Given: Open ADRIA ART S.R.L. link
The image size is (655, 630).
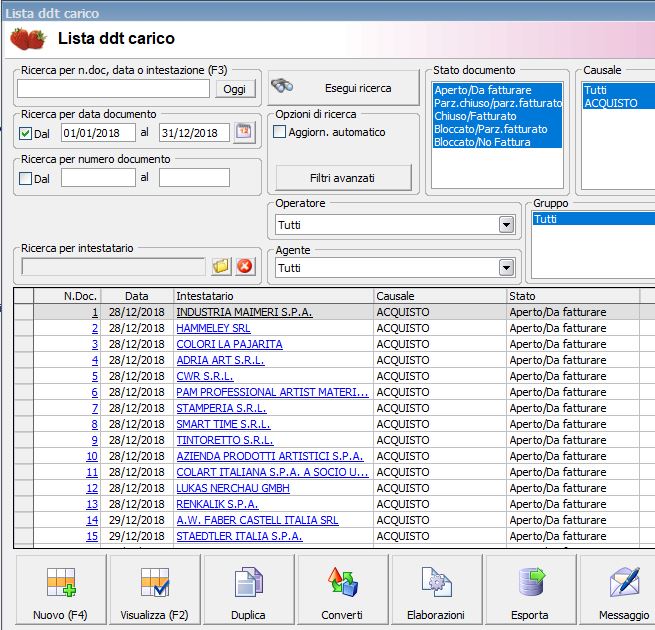Looking at the screenshot, I should 220,360.
